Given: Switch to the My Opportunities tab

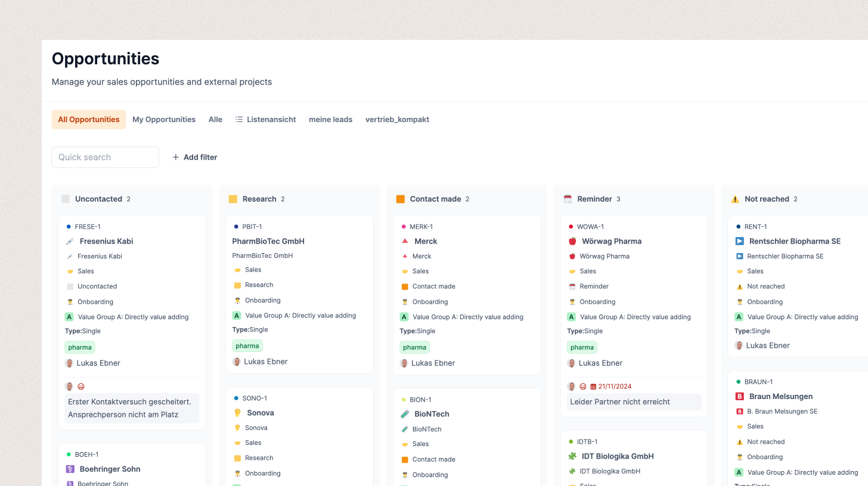Looking at the screenshot, I should pyautogui.click(x=164, y=120).
